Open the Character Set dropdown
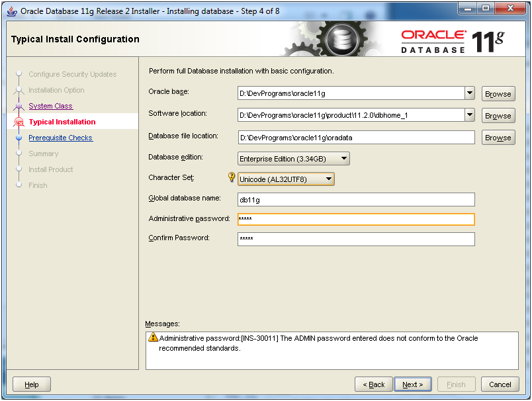The height and width of the screenshot is (401, 532). click(x=286, y=179)
